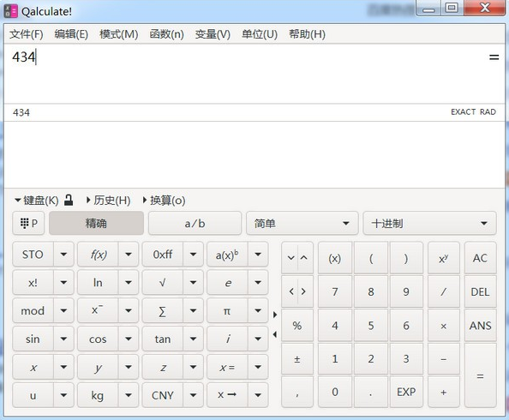Click the mod button
Viewport: 509px width, 420px height.
pos(33,311)
